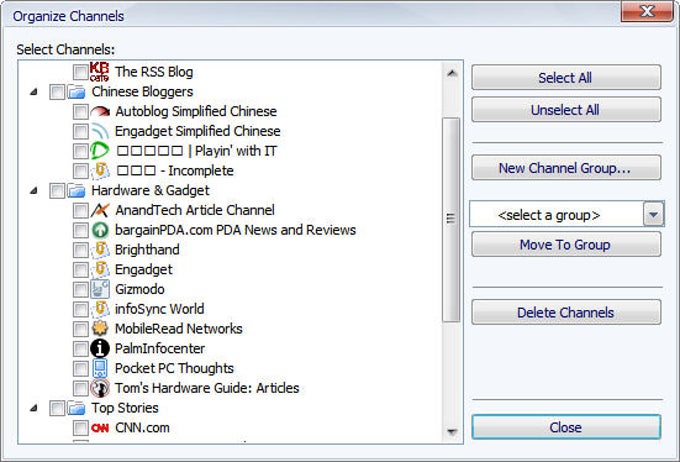Click the AnandTech Article Channel icon
This screenshot has width=680, height=462.
[100, 210]
